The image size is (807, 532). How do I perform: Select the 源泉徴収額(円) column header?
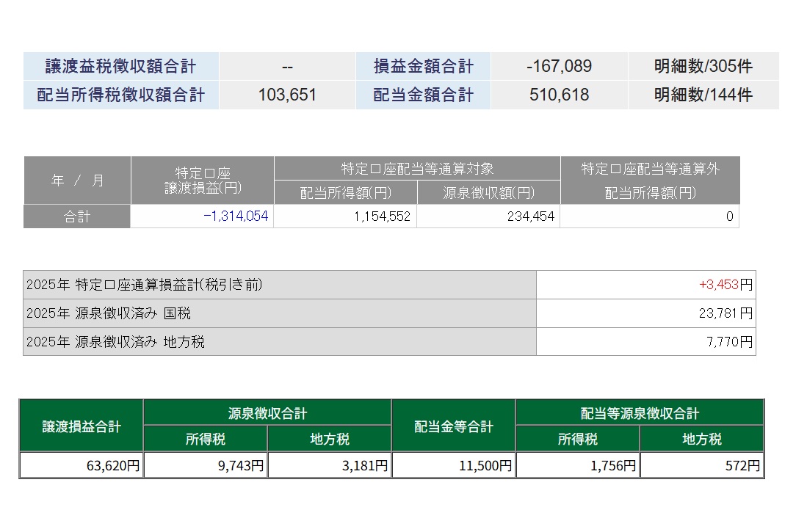coord(488,193)
